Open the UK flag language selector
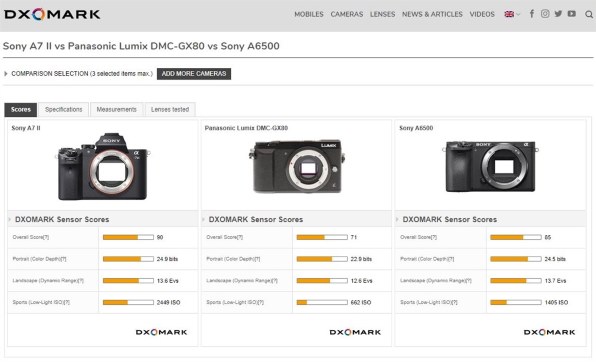Viewport: 596px width, 362px height. 512,14
